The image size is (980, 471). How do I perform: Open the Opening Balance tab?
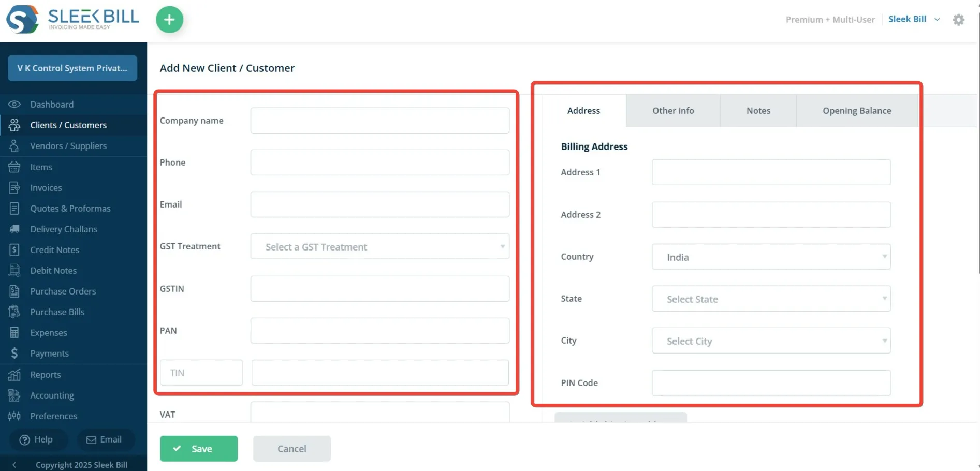click(857, 110)
